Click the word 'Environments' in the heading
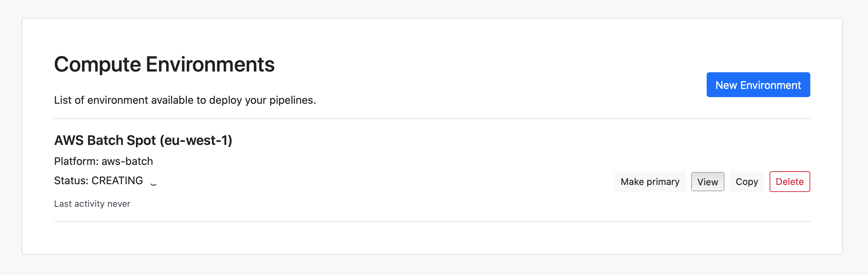868x275 pixels. tap(210, 64)
